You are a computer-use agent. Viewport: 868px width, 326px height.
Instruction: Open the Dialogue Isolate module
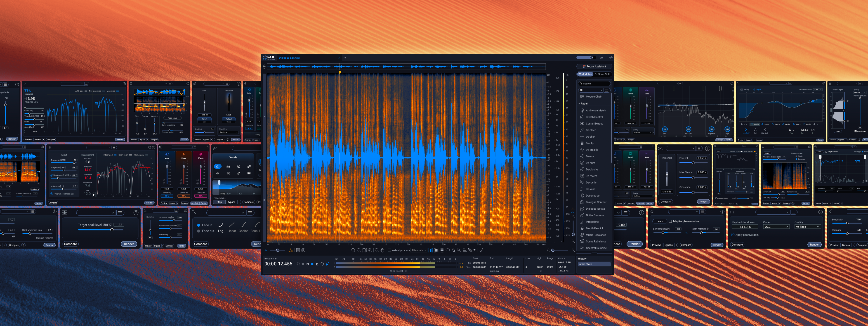pyautogui.click(x=595, y=209)
